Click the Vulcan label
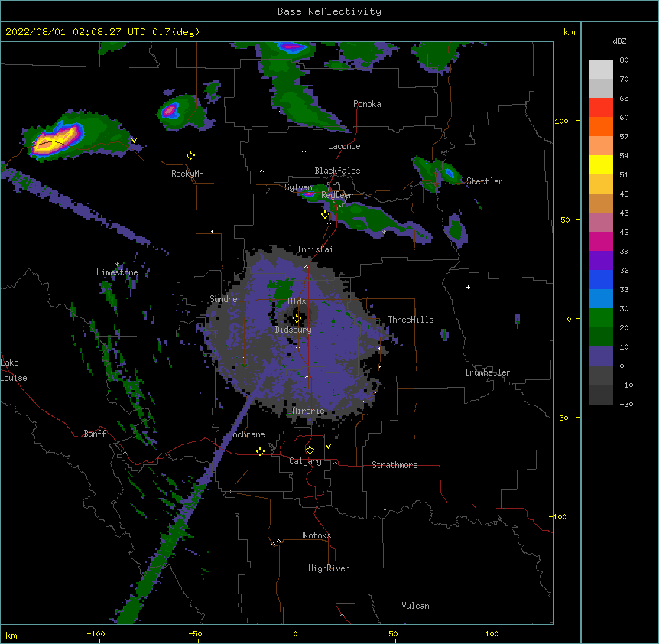This screenshot has width=659, height=644. (x=415, y=606)
